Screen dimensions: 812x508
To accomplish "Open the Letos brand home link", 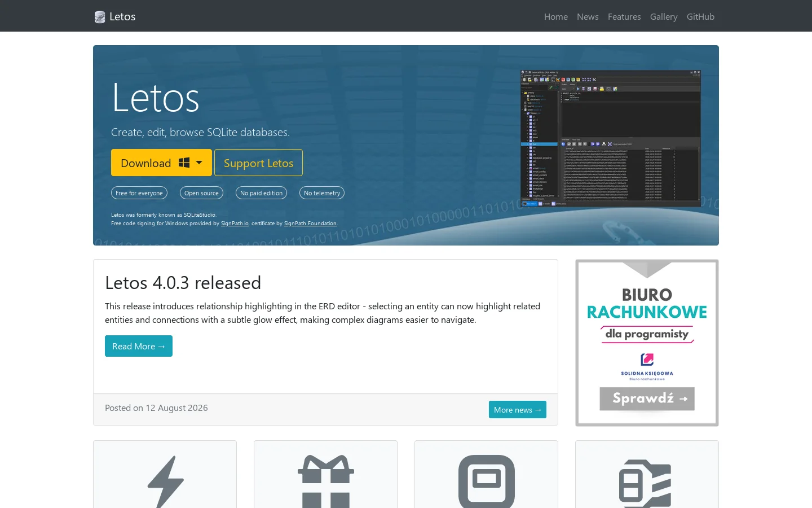I will tap(115, 17).
